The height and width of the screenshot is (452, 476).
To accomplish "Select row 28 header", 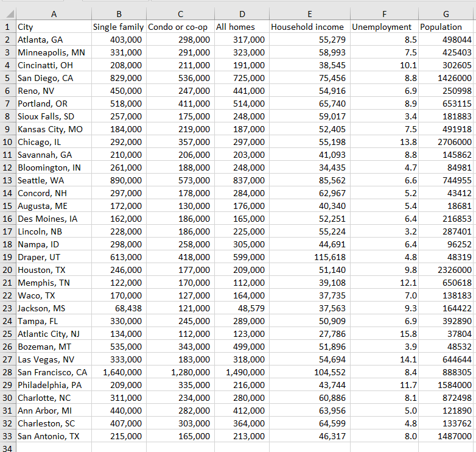I will (x=8, y=372).
